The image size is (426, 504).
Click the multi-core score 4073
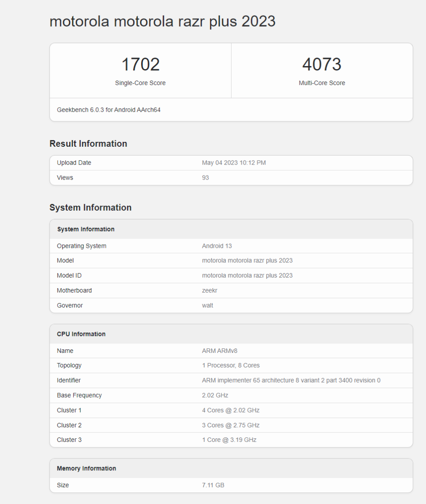point(322,65)
